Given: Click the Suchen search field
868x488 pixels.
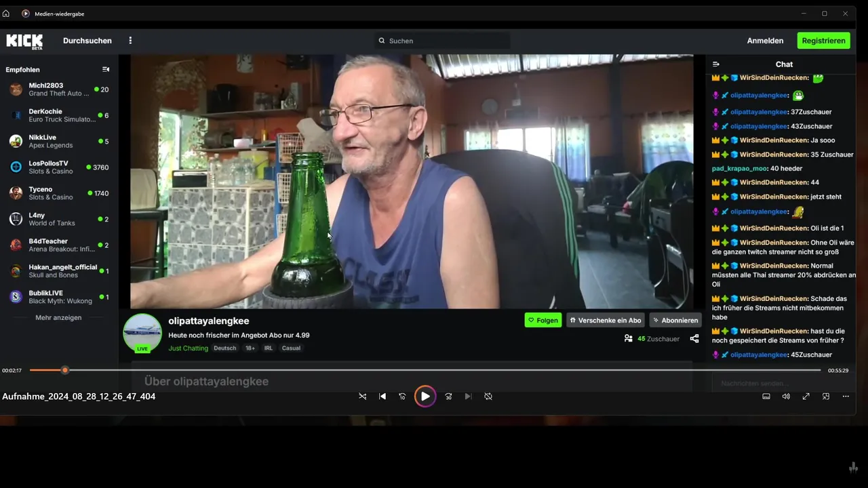Looking at the screenshot, I should 442,41.
